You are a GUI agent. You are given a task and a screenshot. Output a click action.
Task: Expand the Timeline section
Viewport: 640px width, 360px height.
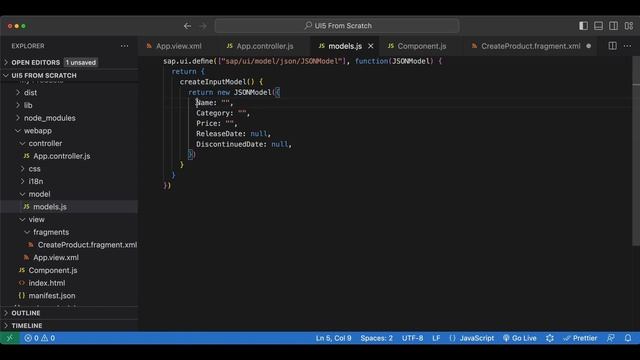27,326
